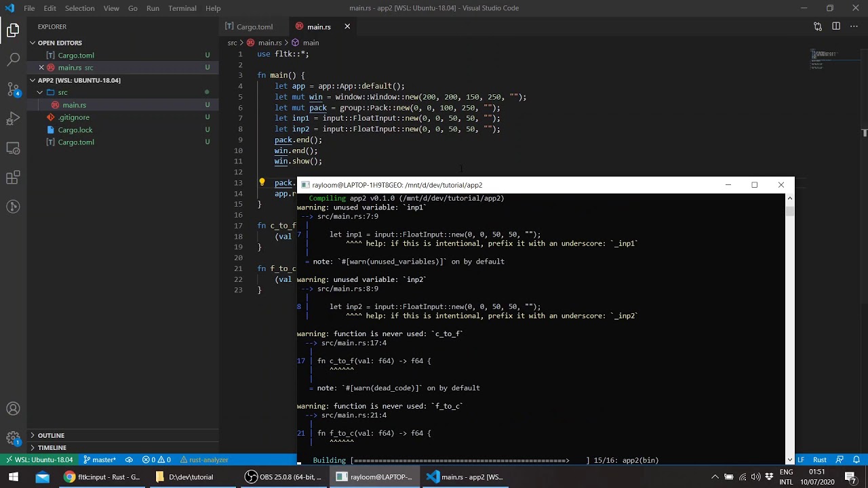Open Dropbox tray icon
This screenshot has width=868, height=488.
[770, 476]
